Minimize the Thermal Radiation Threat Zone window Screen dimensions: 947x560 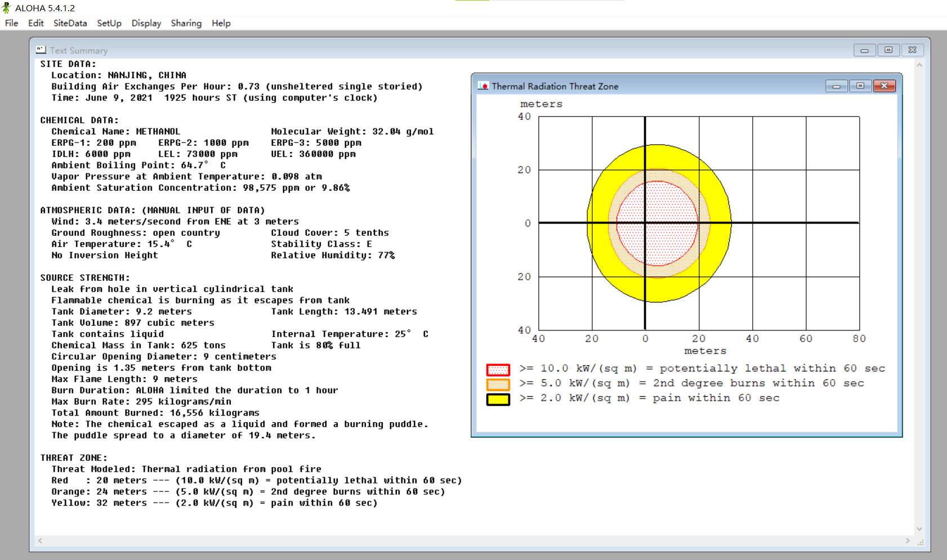click(837, 86)
